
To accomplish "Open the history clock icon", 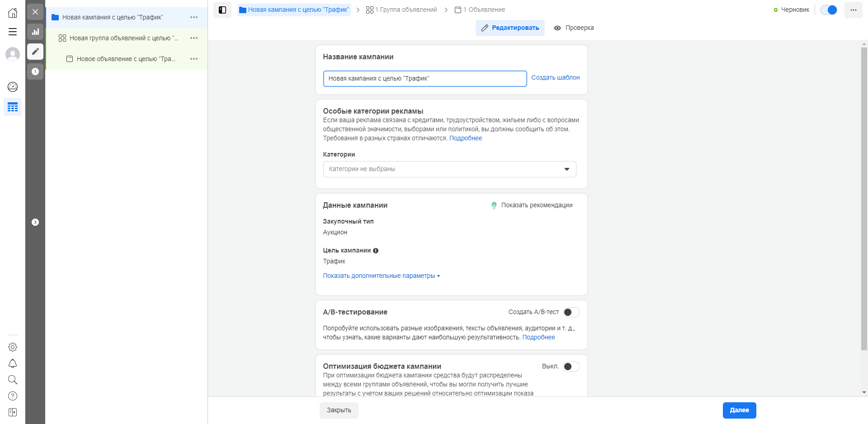I will click(x=35, y=71).
